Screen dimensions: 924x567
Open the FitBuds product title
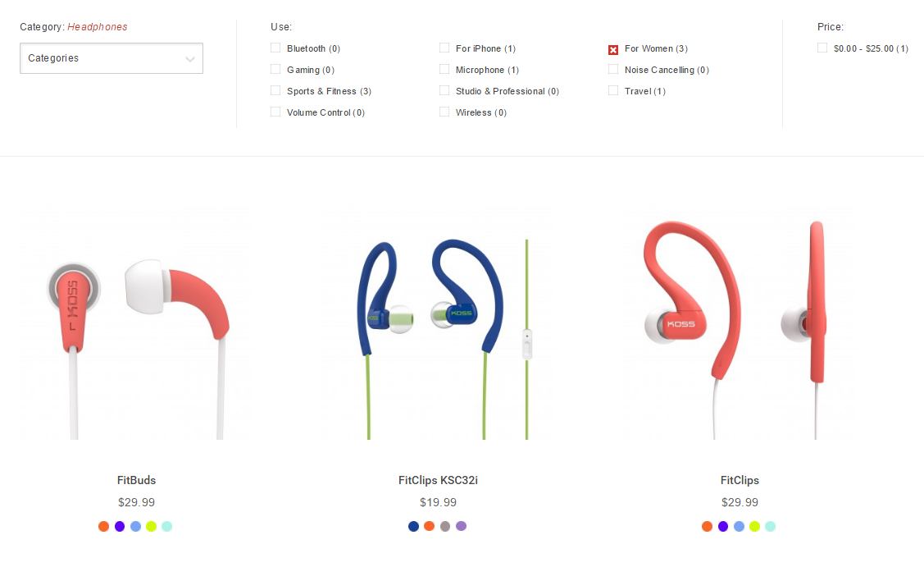coord(136,480)
